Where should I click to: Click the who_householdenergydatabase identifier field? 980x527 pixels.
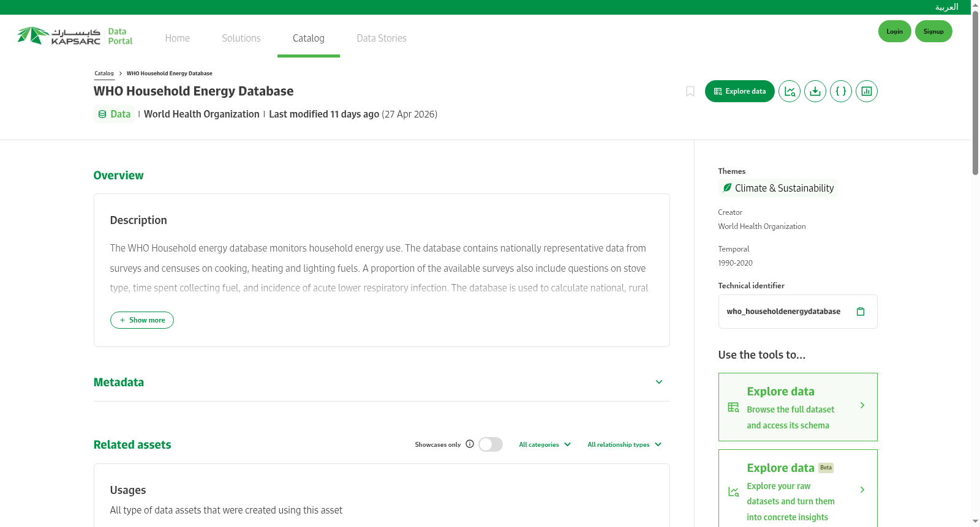tap(798, 312)
